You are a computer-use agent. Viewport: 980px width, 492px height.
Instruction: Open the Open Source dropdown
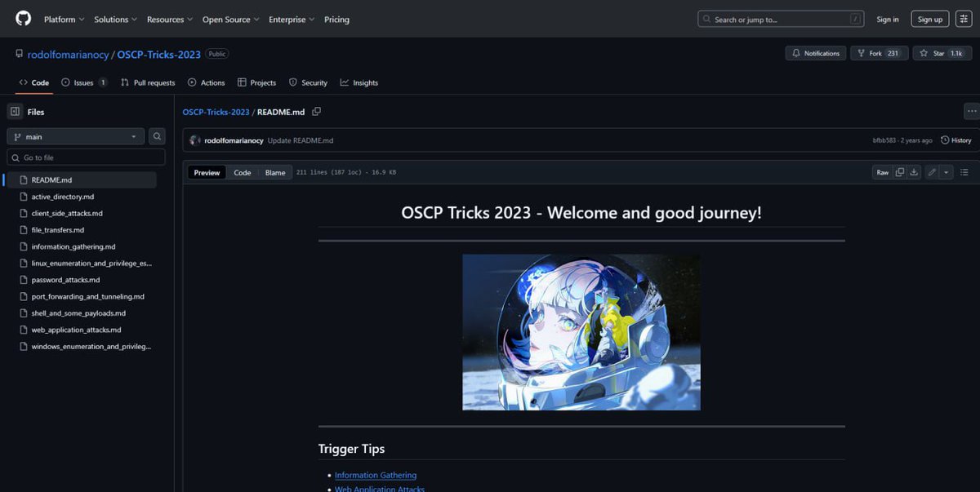pos(230,19)
